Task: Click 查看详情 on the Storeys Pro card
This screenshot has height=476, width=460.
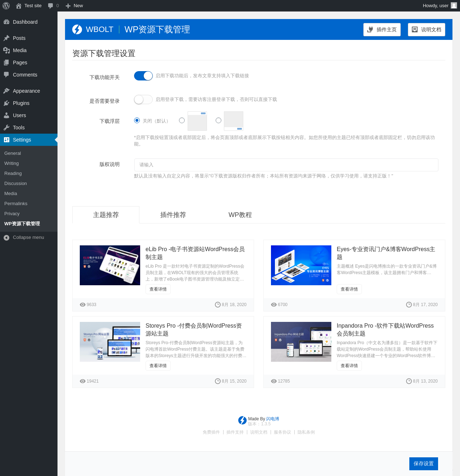Action: point(158,366)
